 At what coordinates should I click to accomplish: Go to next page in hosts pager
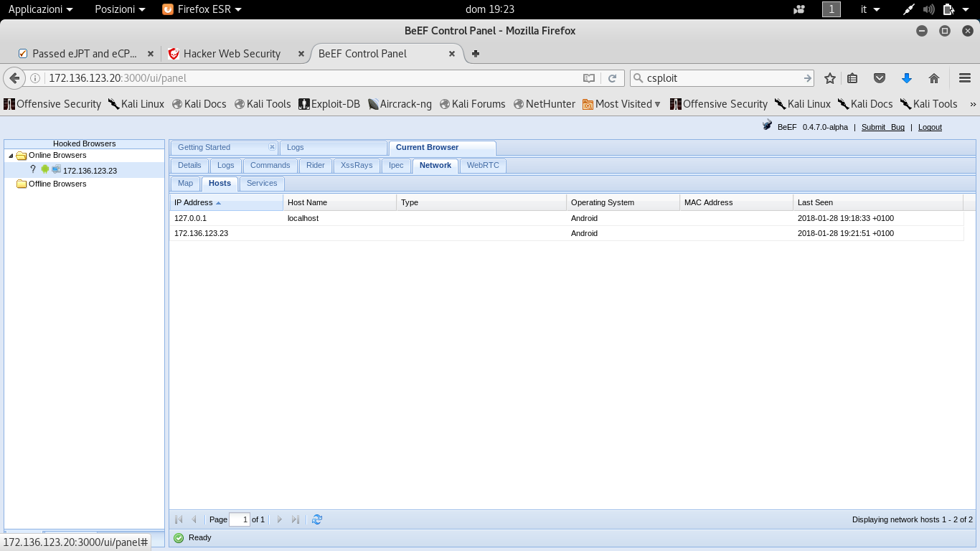click(280, 519)
